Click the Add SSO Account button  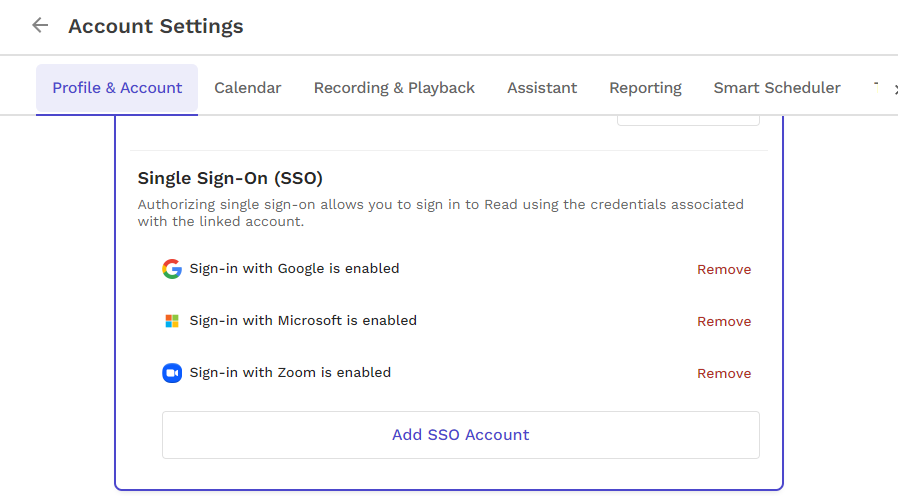[460, 435]
